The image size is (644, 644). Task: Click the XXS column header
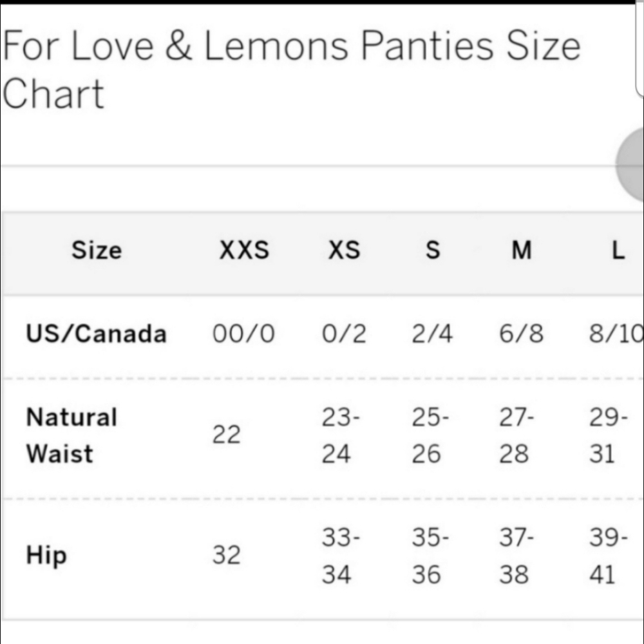point(243,250)
